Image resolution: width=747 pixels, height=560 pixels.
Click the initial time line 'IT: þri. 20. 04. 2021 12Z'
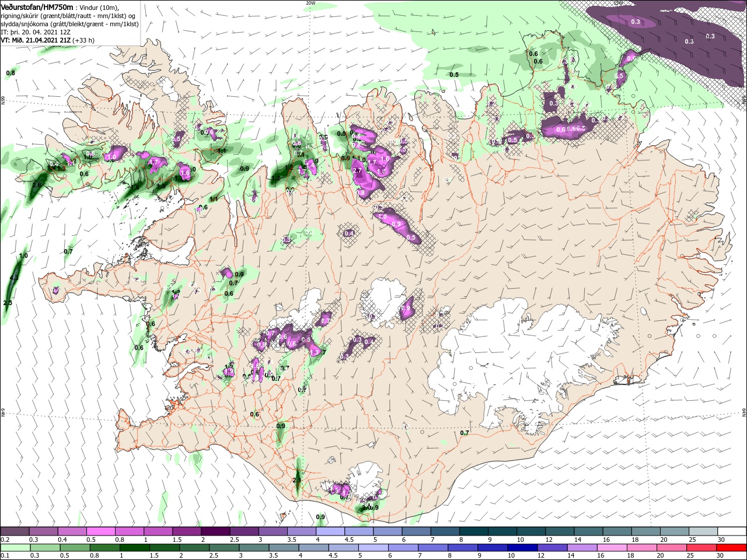click(x=36, y=32)
